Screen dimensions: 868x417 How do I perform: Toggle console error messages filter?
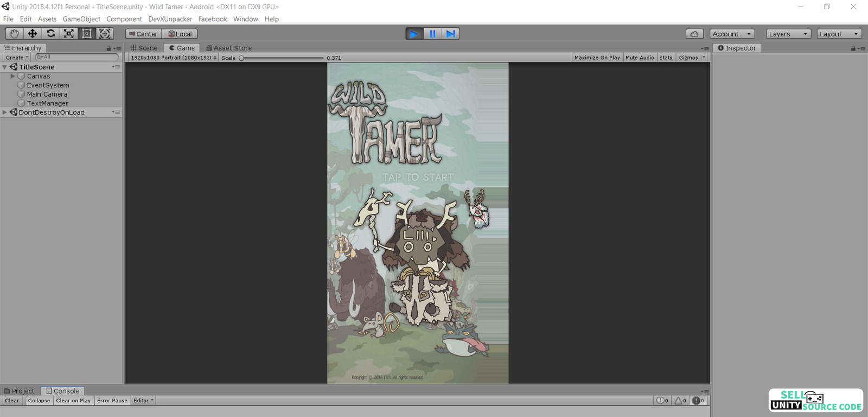[x=698, y=401]
